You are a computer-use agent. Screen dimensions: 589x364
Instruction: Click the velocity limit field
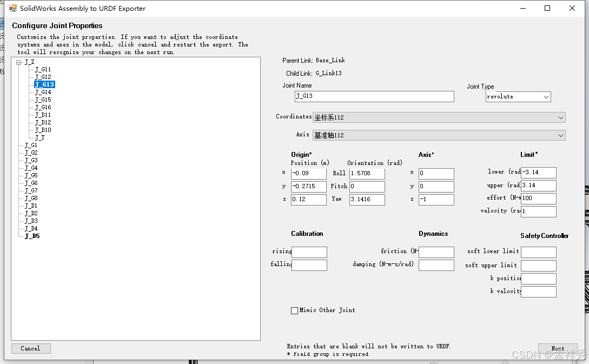click(x=538, y=211)
